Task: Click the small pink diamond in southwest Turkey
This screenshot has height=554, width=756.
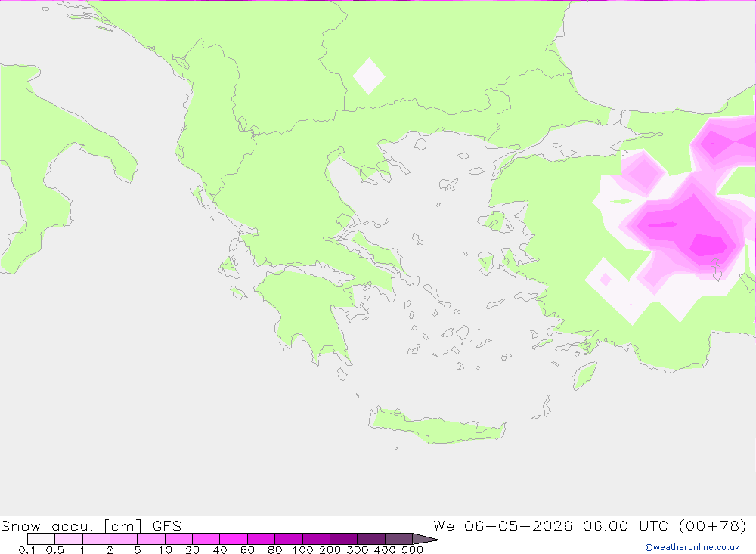Action: pos(606,280)
